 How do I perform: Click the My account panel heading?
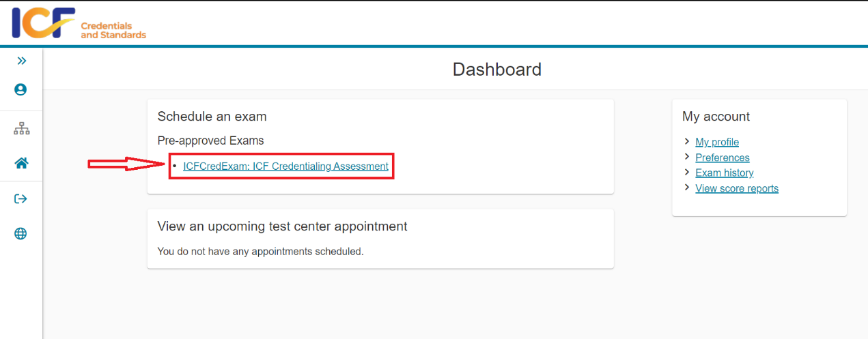pos(716,117)
